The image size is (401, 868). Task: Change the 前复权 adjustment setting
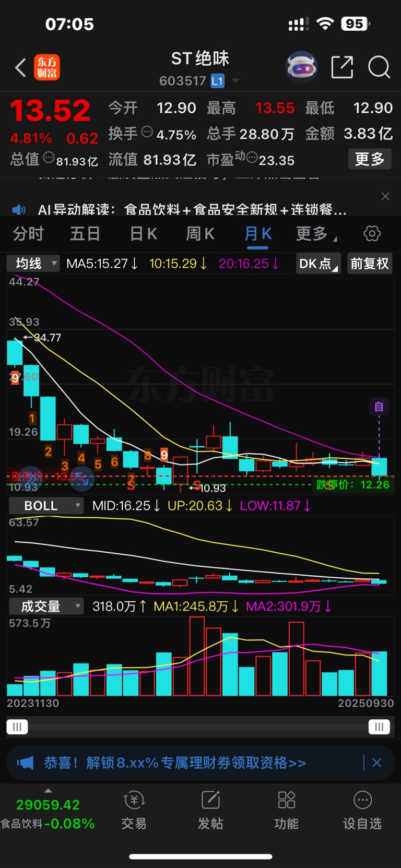(370, 264)
